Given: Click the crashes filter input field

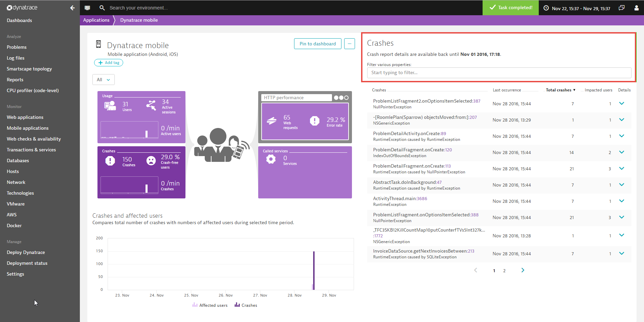Looking at the screenshot, I should click(x=499, y=72).
